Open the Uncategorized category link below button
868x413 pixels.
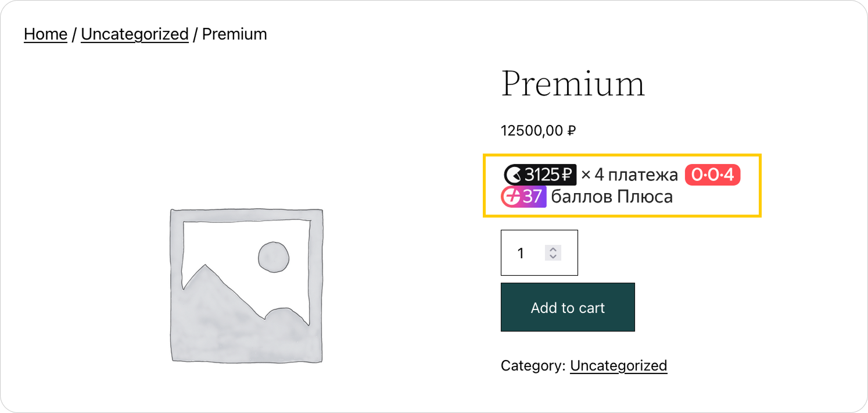(x=618, y=366)
